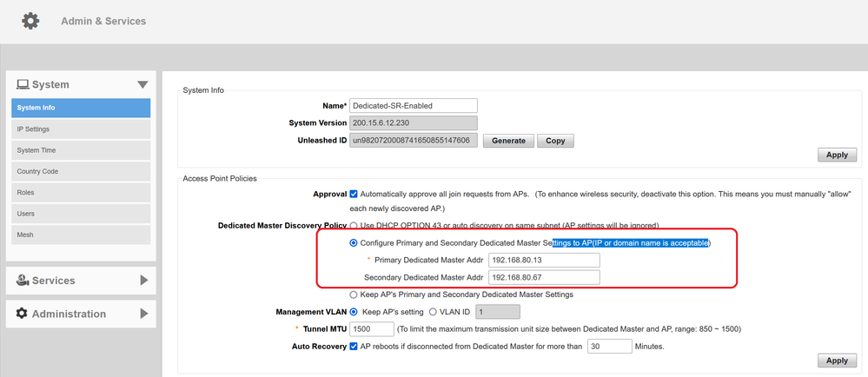This screenshot has width=868, height=377.
Task: Toggle automatic AP join approval checkbox
Action: [x=354, y=194]
